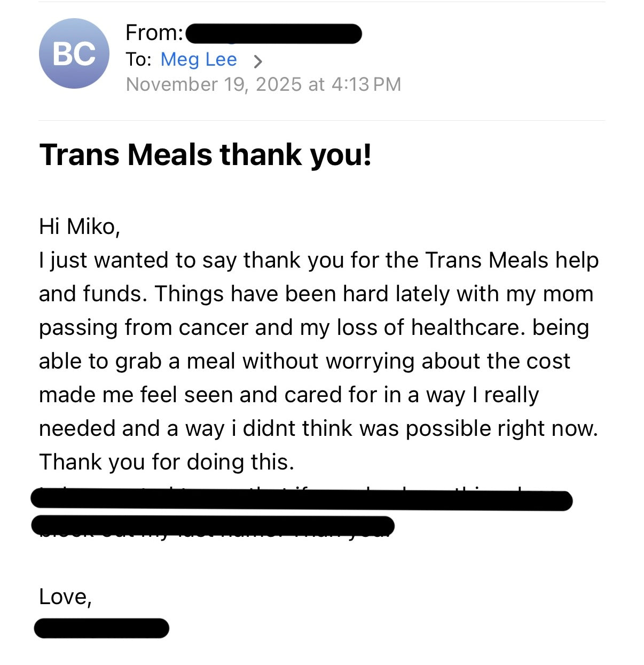The width and height of the screenshot is (644, 665).
Task: Click the November 19, 2025 timestamp
Action: pos(263,84)
